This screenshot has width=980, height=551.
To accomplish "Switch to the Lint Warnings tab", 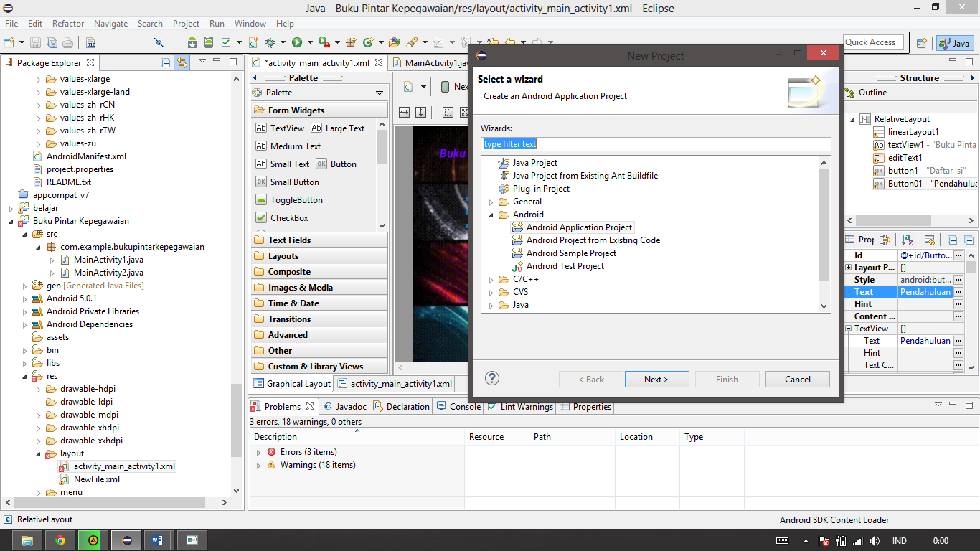I will point(520,407).
